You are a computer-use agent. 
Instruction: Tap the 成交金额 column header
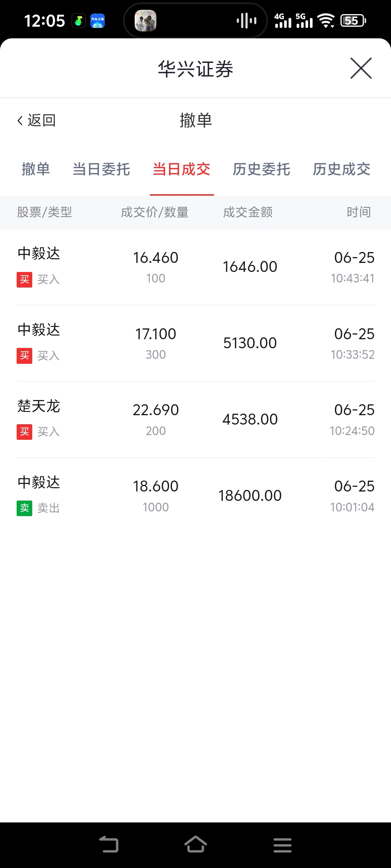248,212
